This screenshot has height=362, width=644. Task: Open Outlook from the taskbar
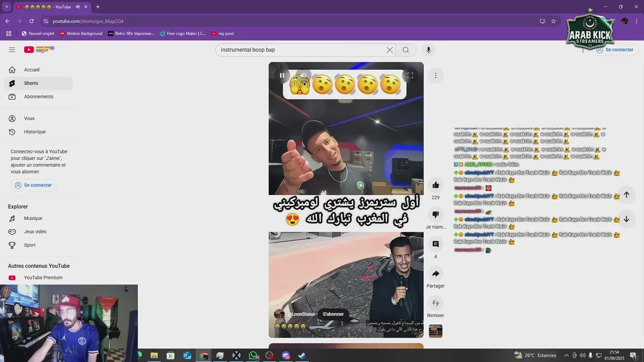tap(187, 355)
